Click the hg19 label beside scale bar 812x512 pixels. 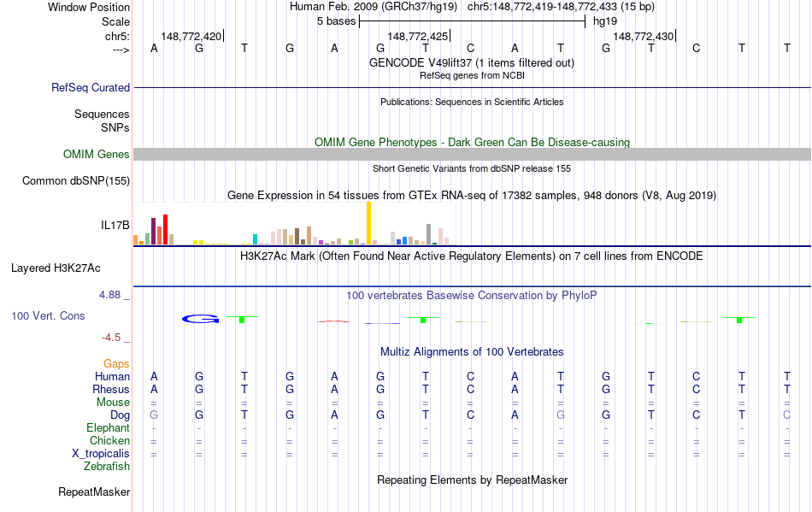(605, 21)
